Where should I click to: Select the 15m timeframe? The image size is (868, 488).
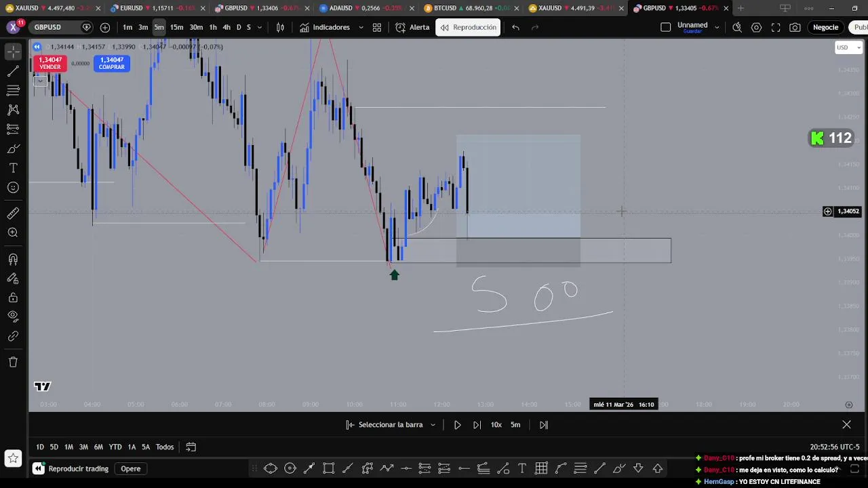(176, 27)
